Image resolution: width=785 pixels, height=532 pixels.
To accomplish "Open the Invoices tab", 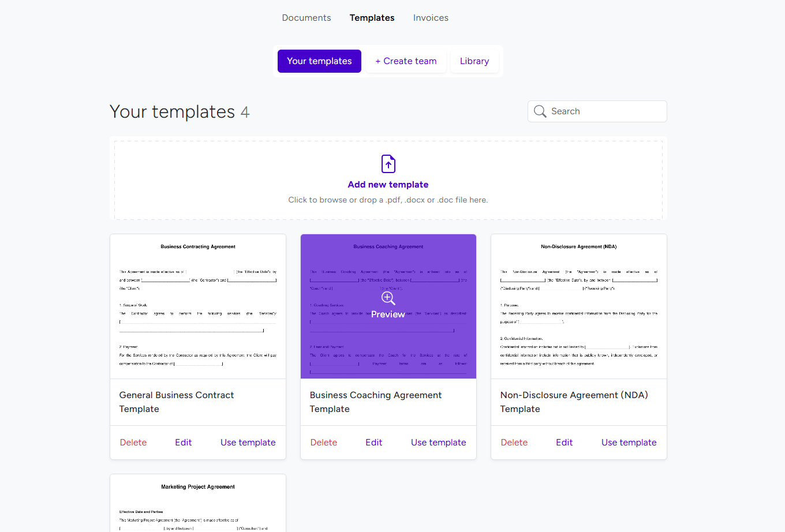I will click(x=431, y=18).
